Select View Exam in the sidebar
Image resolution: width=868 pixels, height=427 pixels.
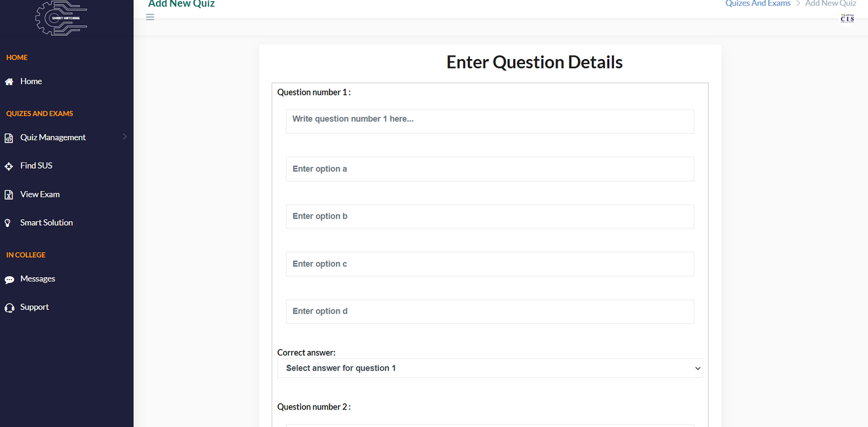pyautogui.click(x=40, y=194)
